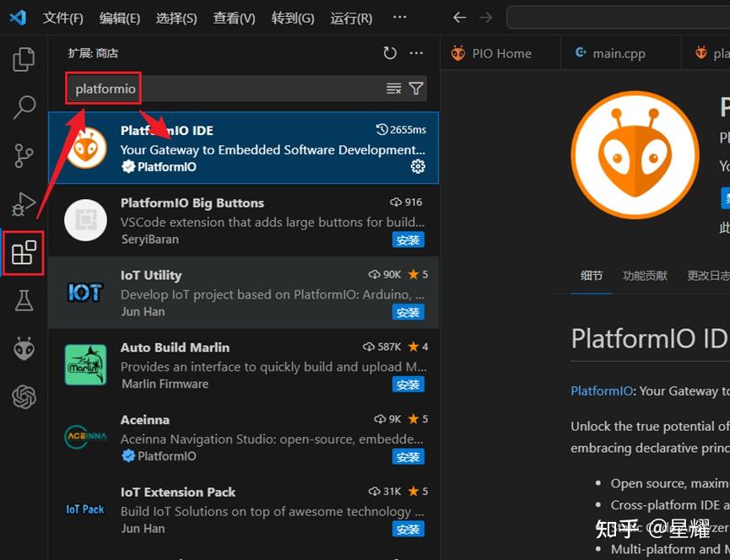Open PlatformIO alien icon in activity bar

23,348
